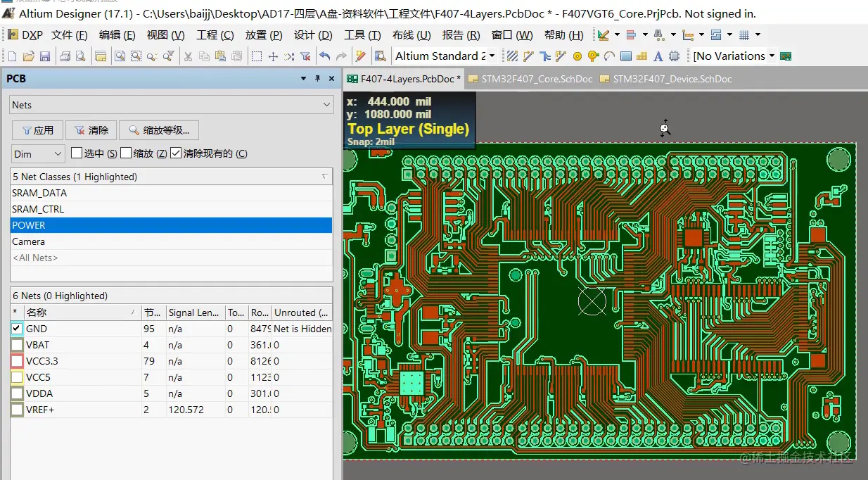Viewport: 868px width, 480px height.
Task: Click the 应用 apply filter button
Action: [37, 130]
